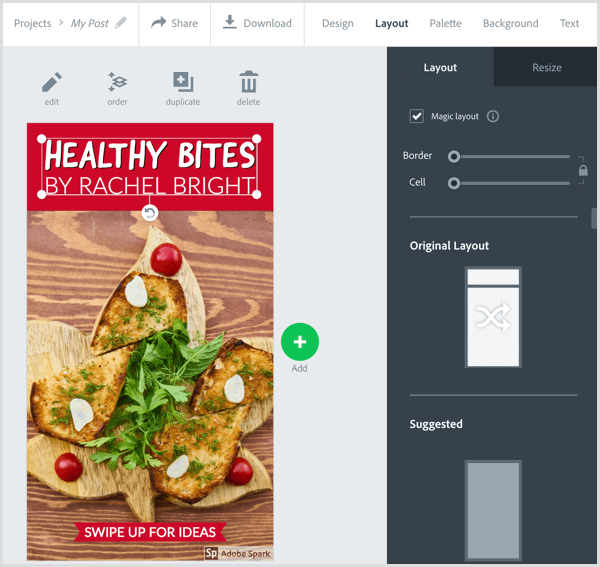Click the delete trash icon
Screen dimensions: 600x567
click(248, 82)
